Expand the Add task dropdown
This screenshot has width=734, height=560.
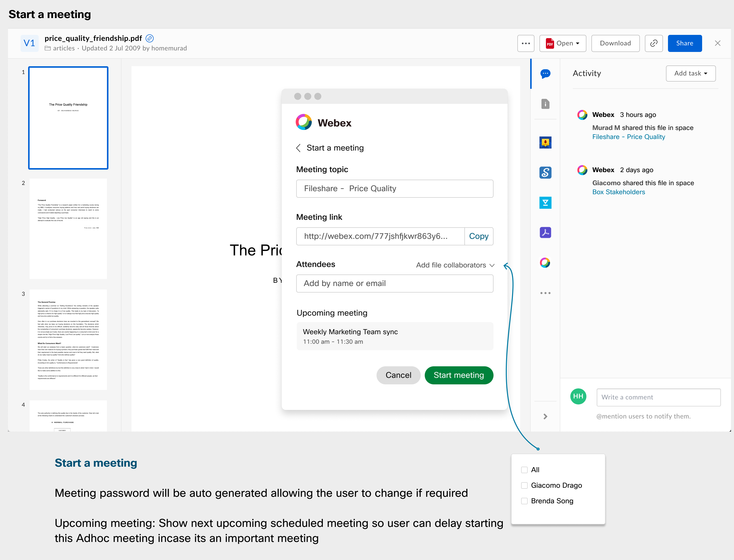pos(691,73)
